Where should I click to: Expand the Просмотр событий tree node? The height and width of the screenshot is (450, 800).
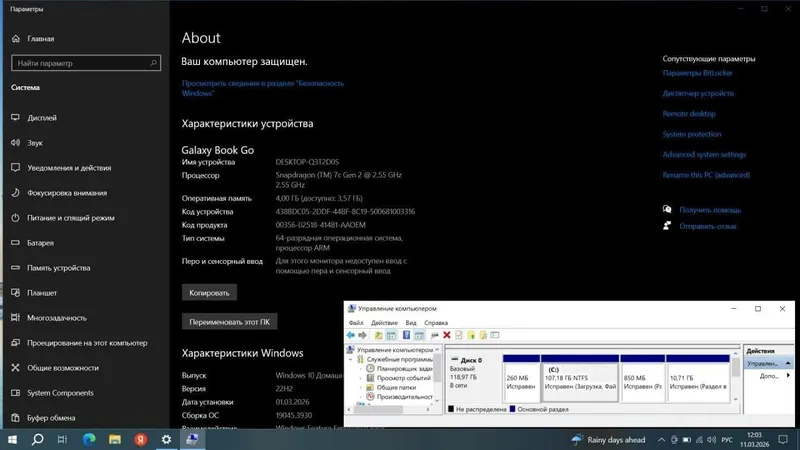pyautogui.click(x=361, y=378)
